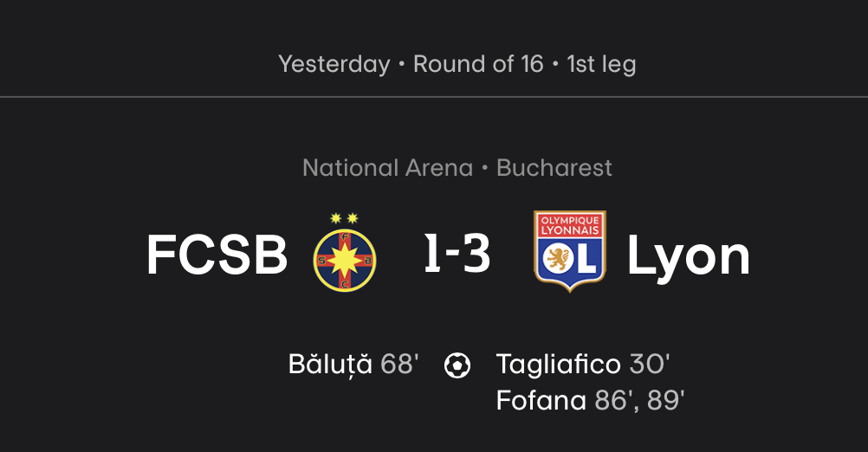Click the 30' goal minute
This screenshot has height=452, width=868.
point(649,365)
